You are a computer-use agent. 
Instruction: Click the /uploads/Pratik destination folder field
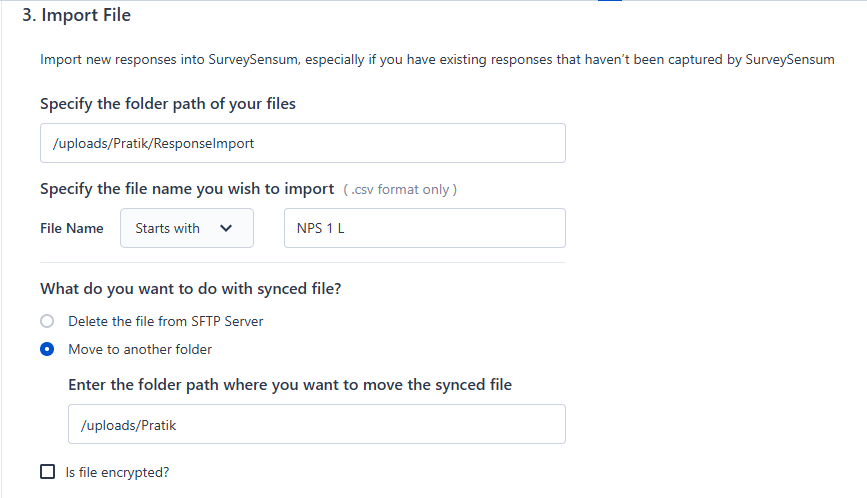click(x=316, y=424)
